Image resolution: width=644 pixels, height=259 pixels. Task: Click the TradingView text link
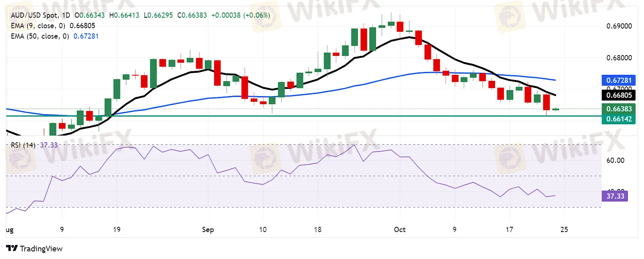tap(41, 249)
